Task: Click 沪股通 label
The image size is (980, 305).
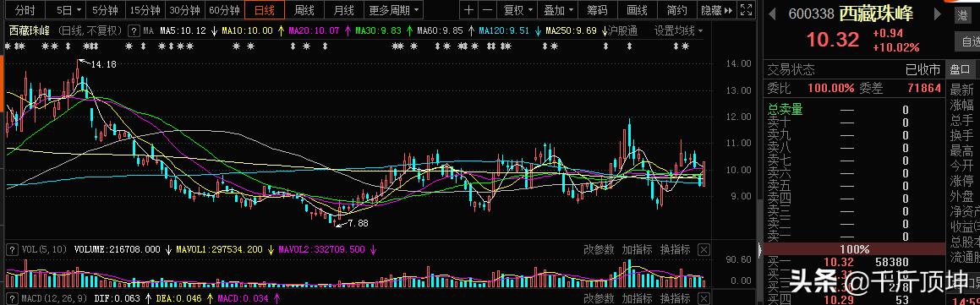Action: 622,30
